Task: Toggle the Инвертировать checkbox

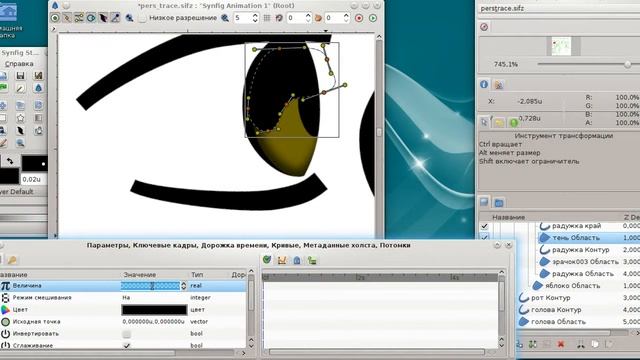Action: 127,334
